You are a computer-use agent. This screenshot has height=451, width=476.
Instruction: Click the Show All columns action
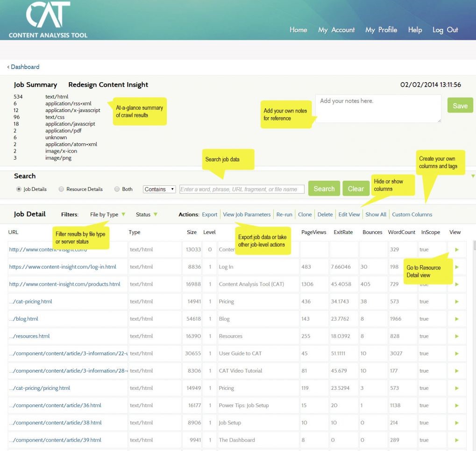tap(376, 214)
